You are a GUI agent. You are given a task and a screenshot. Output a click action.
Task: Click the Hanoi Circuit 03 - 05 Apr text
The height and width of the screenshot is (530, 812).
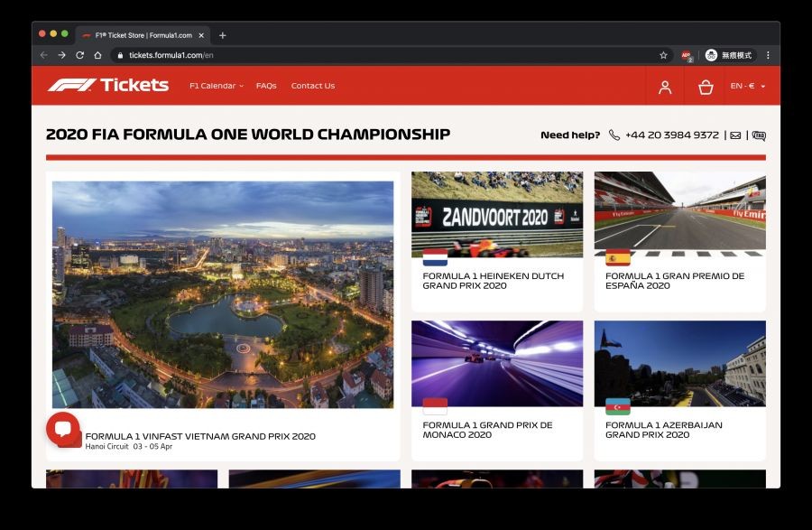[x=129, y=446]
